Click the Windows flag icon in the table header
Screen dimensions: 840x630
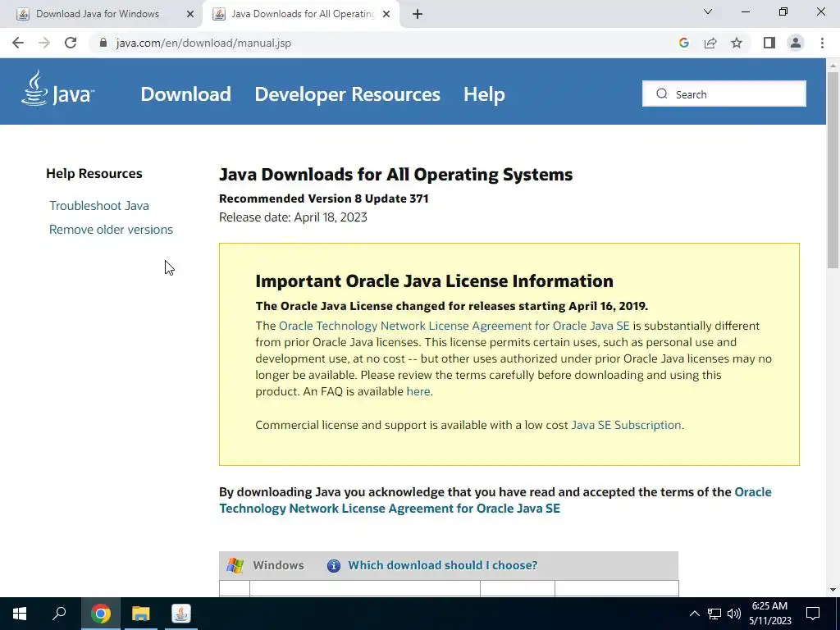click(x=235, y=565)
